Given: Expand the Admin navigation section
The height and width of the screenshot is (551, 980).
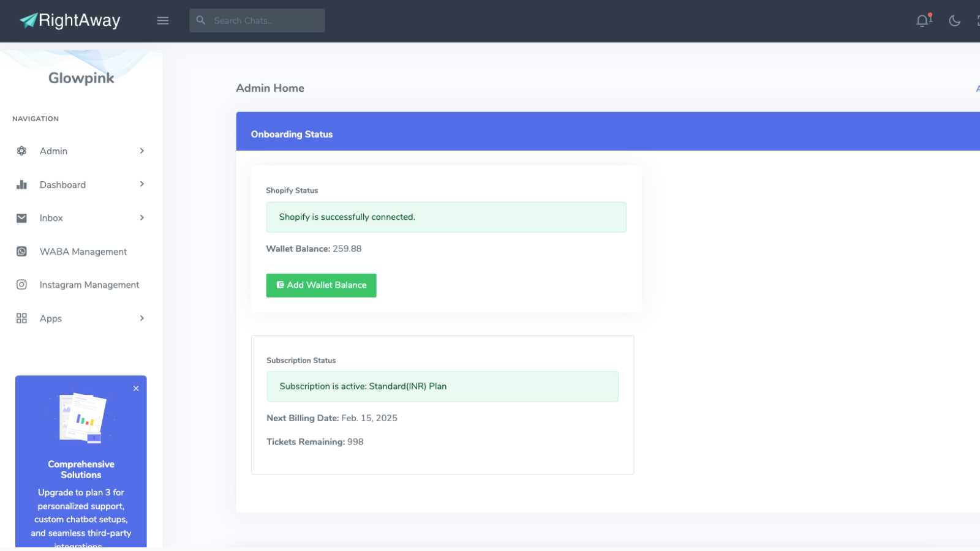Looking at the screenshot, I should pos(141,151).
